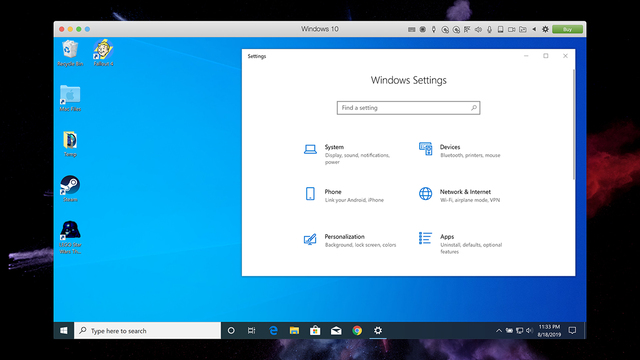Select the Fallout 4 desktop shortcut

tap(103, 53)
